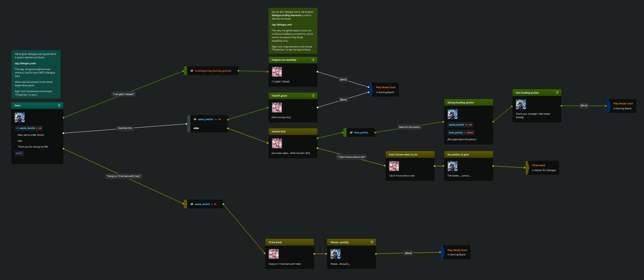Select the olive I'll be back jumper arrow

(x=527, y=167)
